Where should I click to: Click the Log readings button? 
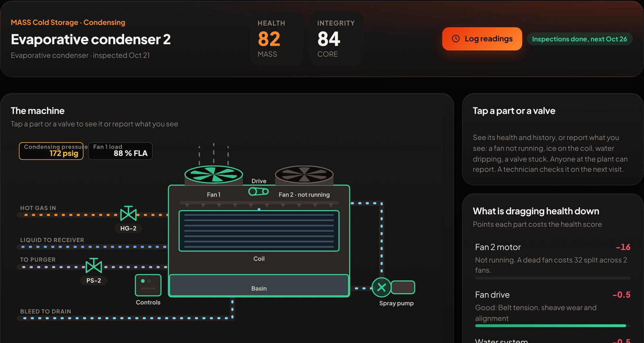pos(482,39)
